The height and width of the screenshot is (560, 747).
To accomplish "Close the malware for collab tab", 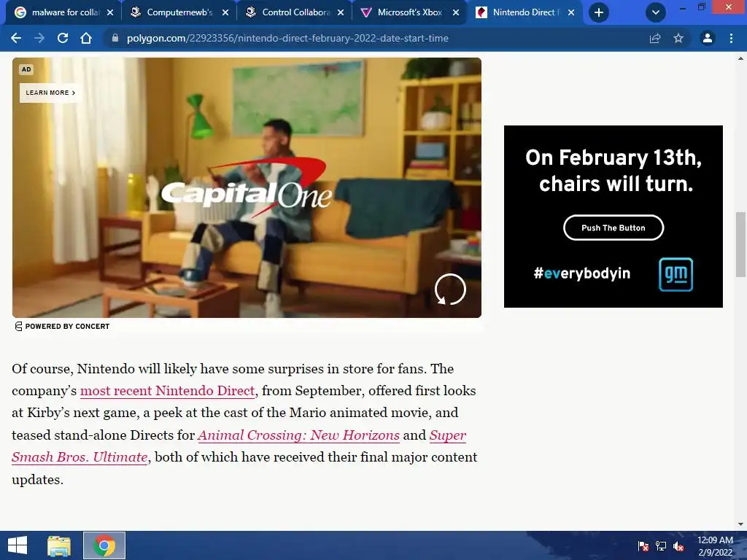I will coord(110,12).
